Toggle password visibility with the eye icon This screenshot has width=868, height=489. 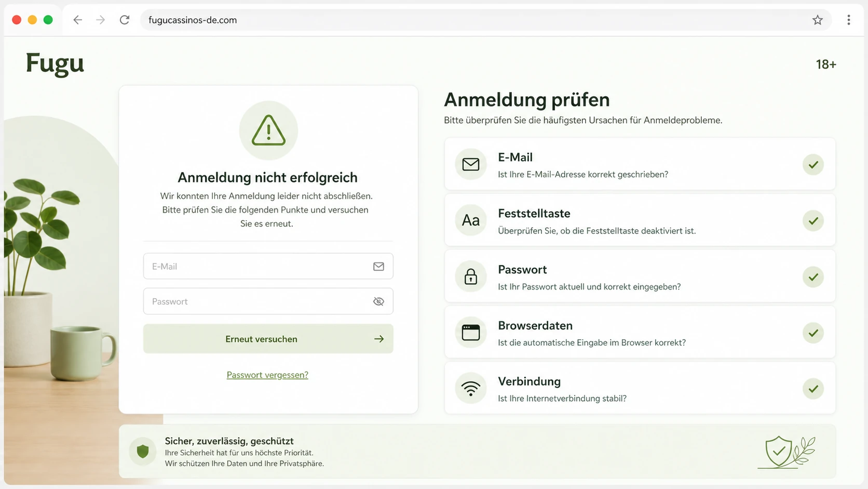[x=378, y=301]
